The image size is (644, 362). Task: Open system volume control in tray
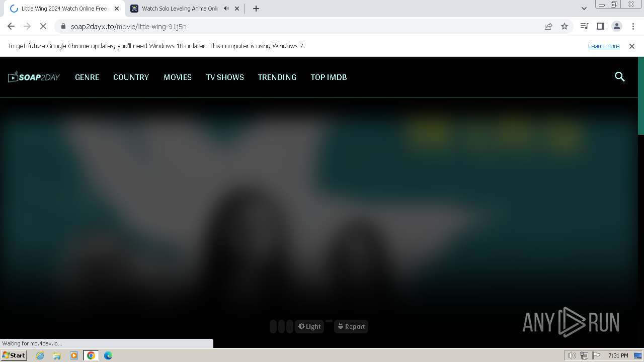[572, 355]
